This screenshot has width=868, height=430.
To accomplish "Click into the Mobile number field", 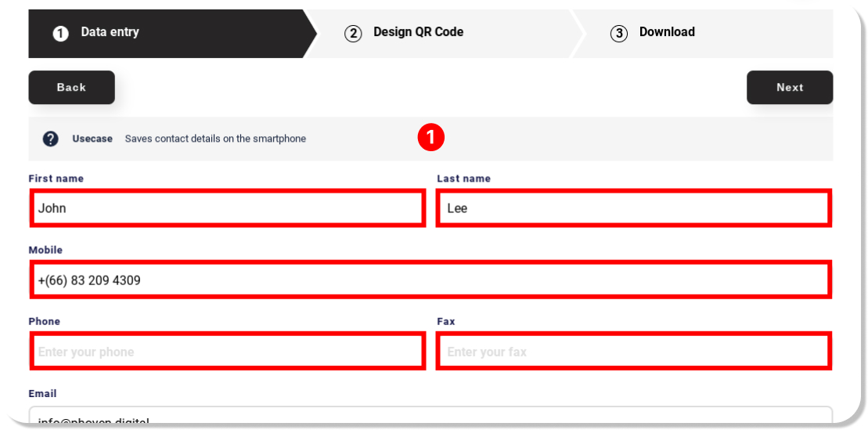I will point(430,280).
